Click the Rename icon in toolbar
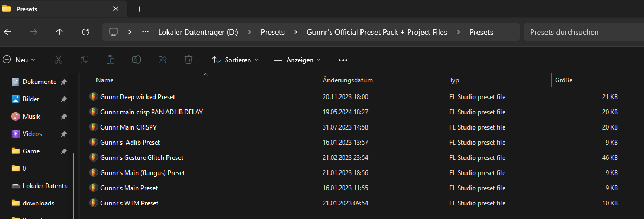Viewport: 644px width, 219px height. click(x=137, y=60)
